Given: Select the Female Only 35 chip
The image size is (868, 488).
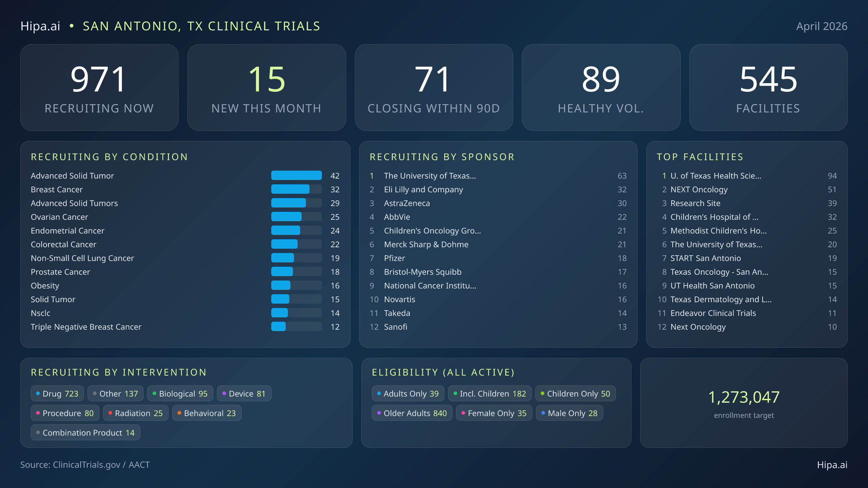Looking at the screenshot, I should pyautogui.click(x=494, y=413).
